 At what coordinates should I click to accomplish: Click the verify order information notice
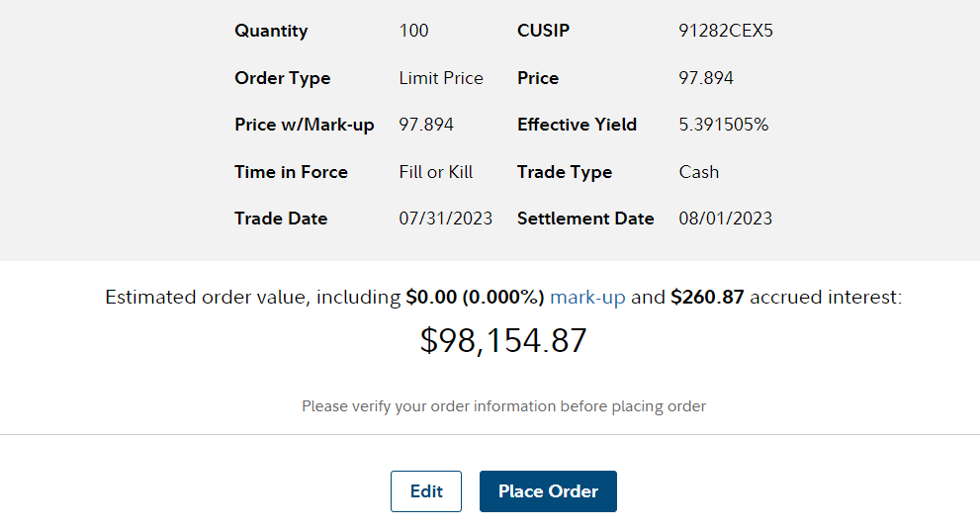[503, 406]
